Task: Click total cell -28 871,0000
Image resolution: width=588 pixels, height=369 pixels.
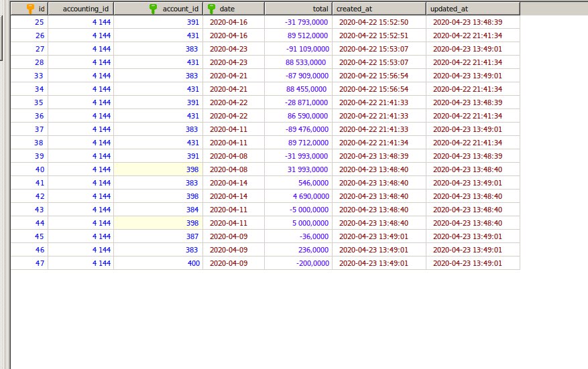Action: coord(298,102)
